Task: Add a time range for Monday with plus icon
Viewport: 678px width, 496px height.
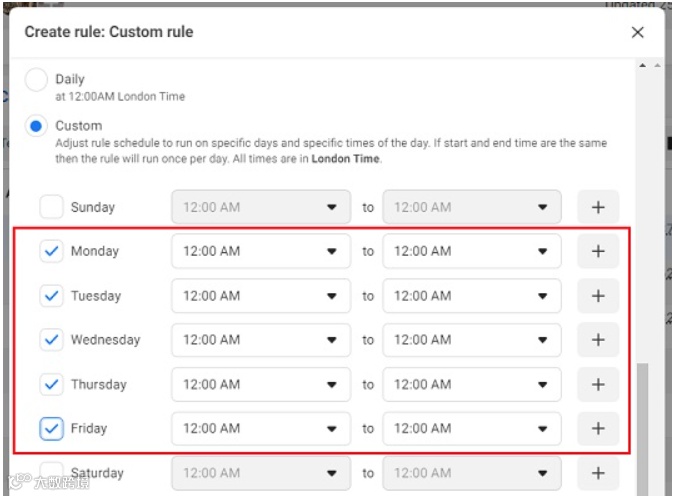Action: [598, 252]
